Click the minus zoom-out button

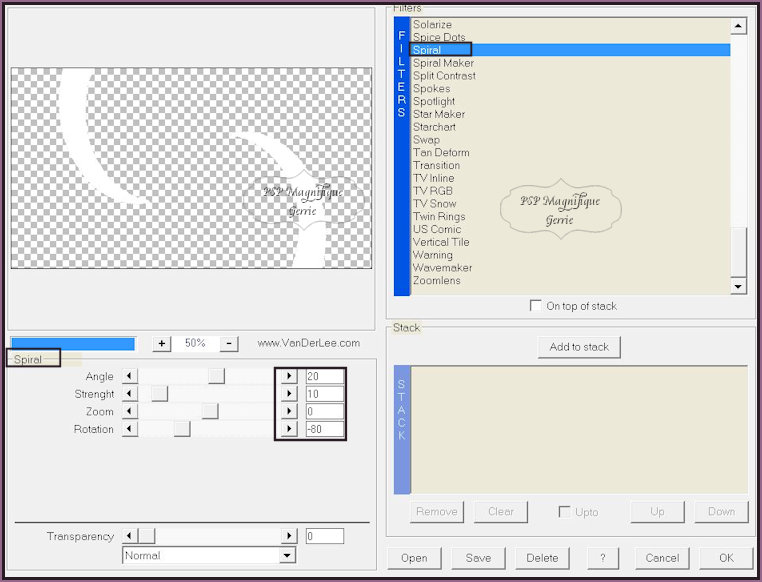229,343
